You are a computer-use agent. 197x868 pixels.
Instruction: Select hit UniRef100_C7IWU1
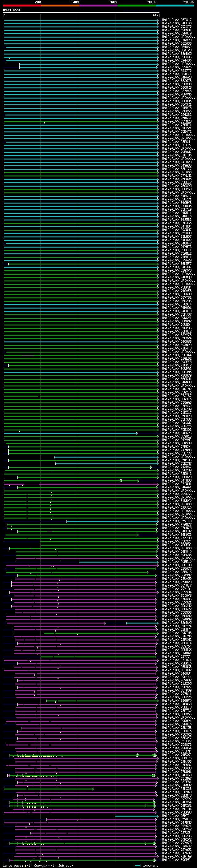[176, 484]
